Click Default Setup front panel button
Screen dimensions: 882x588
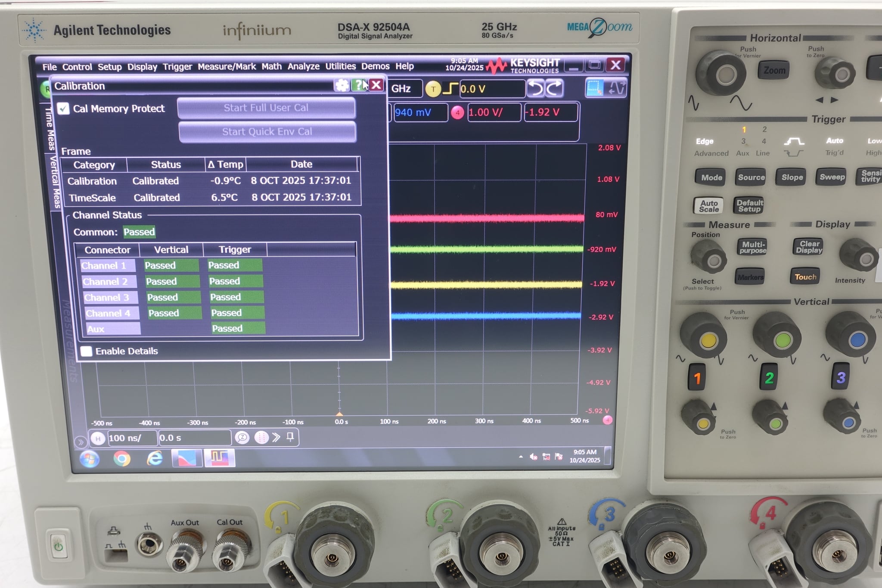click(749, 205)
